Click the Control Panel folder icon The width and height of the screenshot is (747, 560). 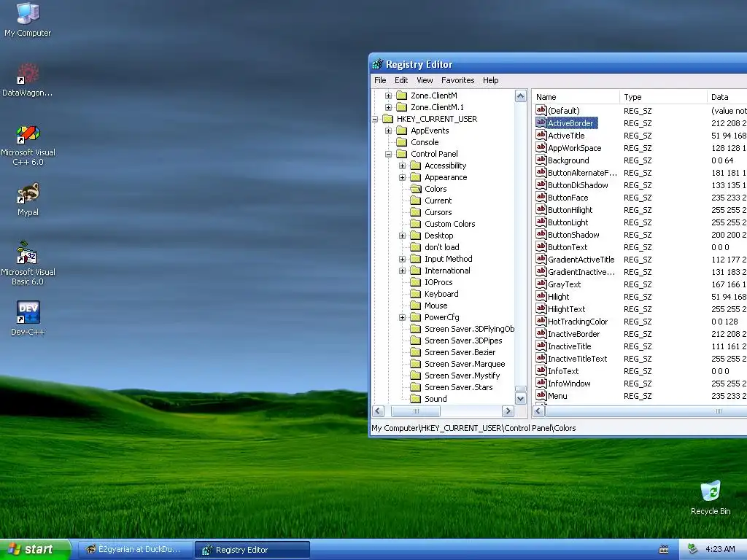tap(402, 154)
